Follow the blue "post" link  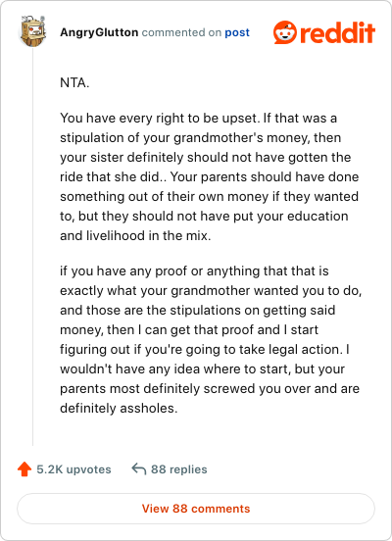point(237,32)
